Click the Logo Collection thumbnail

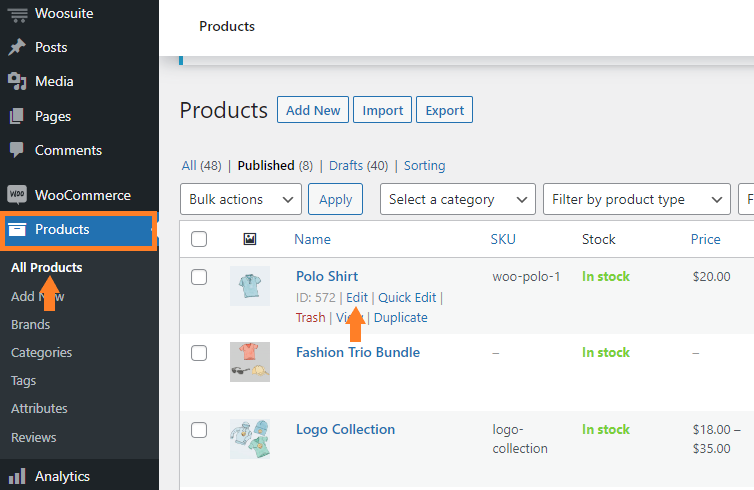(x=250, y=439)
